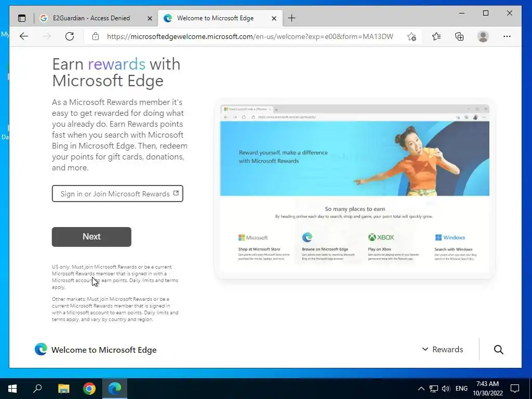Minimize the Edge window
This screenshot has width=532, height=399.
462,13
